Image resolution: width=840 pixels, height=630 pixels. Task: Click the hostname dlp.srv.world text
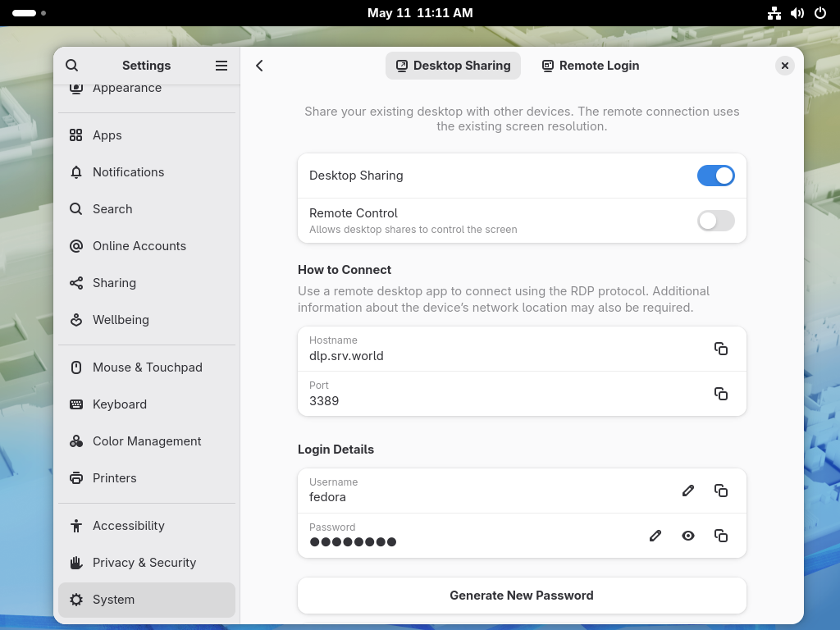coord(346,356)
